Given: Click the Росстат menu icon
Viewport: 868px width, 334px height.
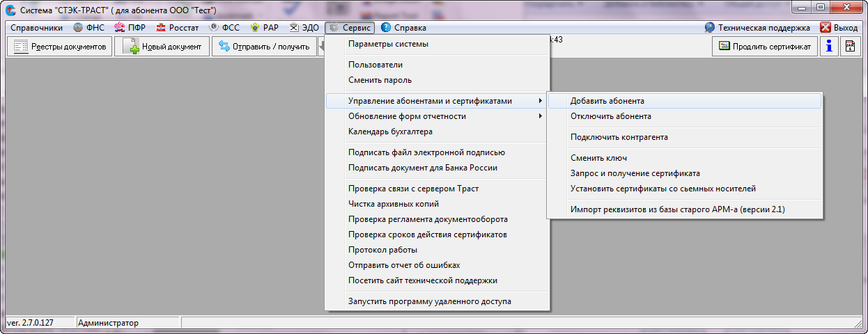Looking at the screenshot, I should click(161, 28).
